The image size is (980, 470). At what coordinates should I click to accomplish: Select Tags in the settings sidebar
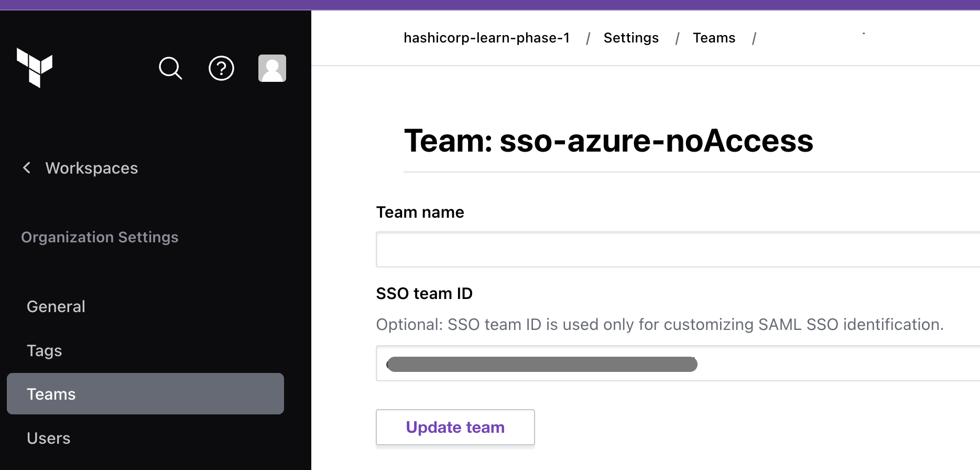(x=45, y=350)
